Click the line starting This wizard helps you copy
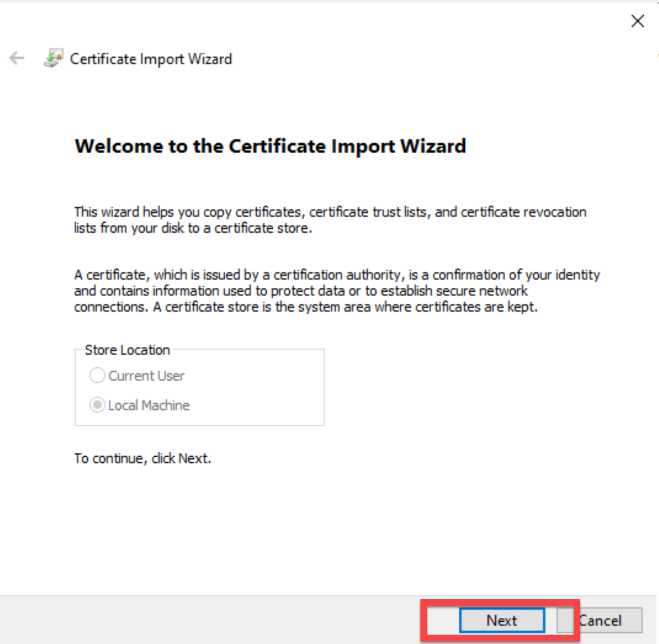The height and width of the screenshot is (644, 659). tap(330, 212)
